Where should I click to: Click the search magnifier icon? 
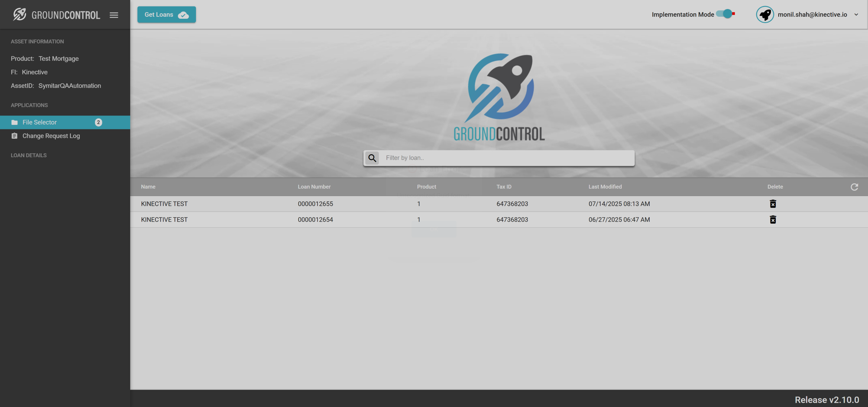372,158
